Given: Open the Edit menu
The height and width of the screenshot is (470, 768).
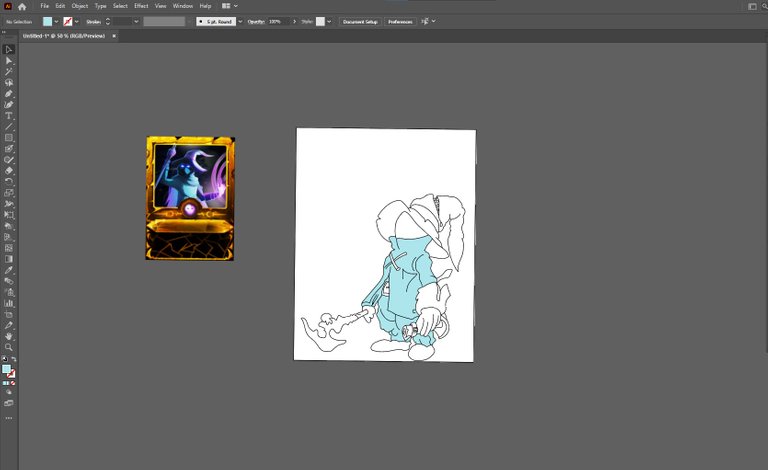Looking at the screenshot, I should point(60,6).
